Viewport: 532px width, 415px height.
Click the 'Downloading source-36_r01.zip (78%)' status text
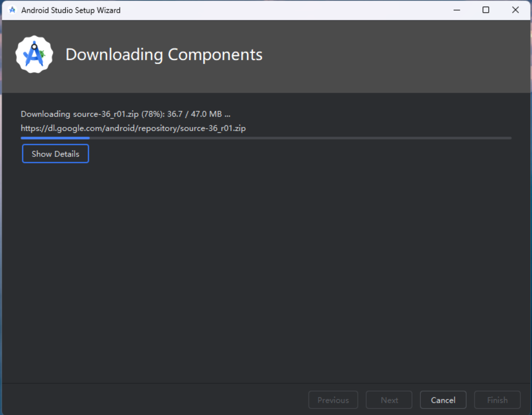point(126,114)
